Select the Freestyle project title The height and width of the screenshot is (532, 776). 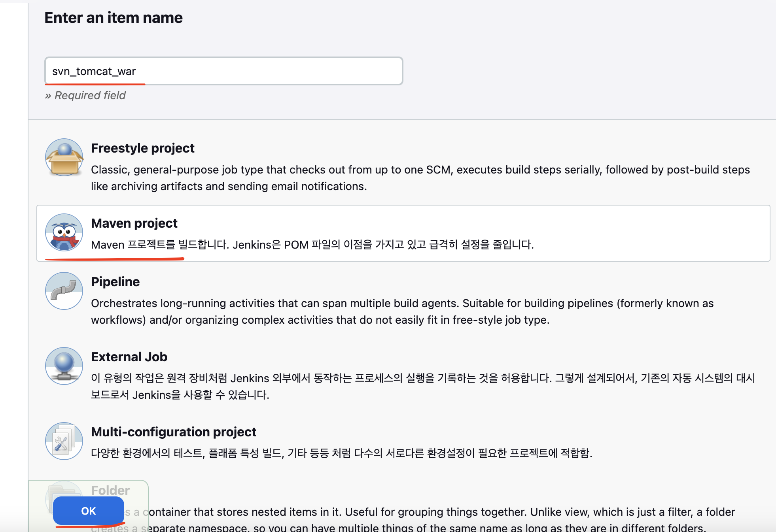click(x=143, y=148)
